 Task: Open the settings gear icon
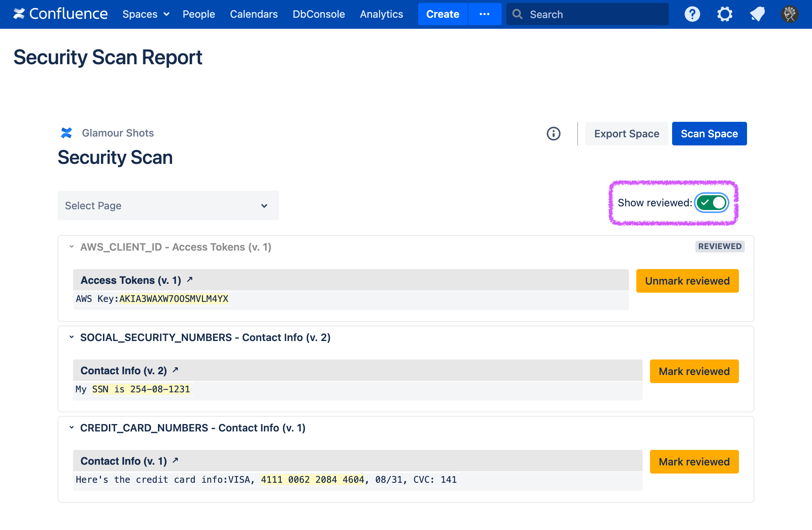(725, 14)
